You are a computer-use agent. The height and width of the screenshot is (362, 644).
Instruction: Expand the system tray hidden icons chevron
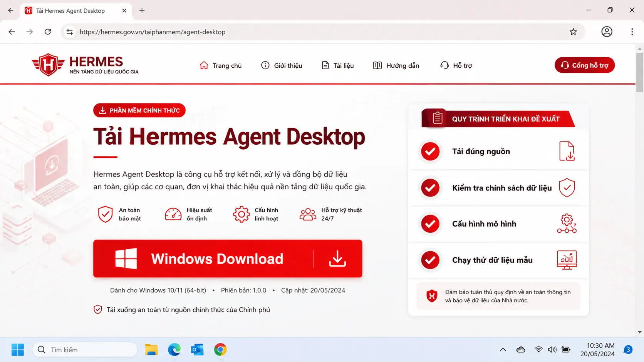pyautogui.click(x=503, y=350)
